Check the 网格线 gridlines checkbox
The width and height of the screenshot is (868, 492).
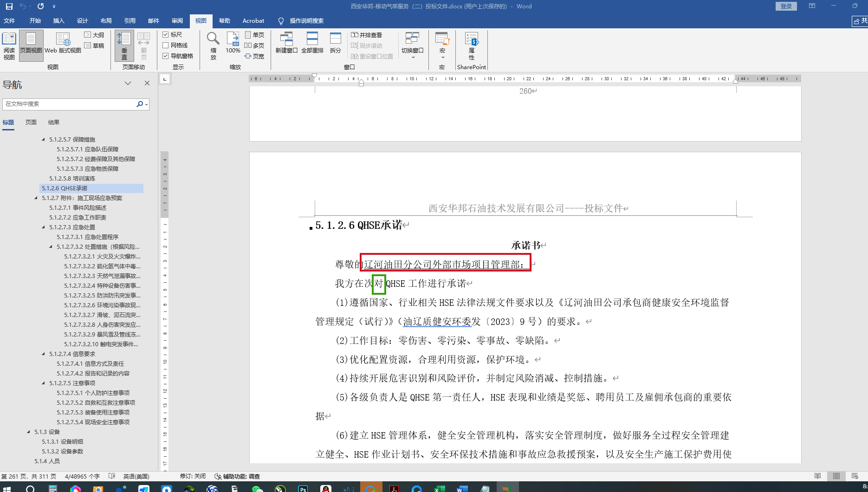point(166,45)
